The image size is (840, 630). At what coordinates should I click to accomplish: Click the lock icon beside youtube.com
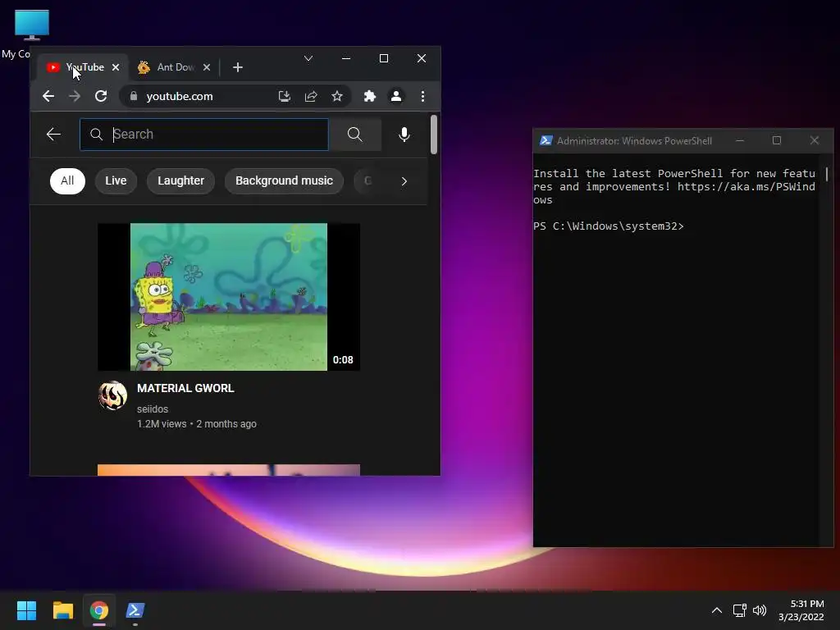(134, 96)
